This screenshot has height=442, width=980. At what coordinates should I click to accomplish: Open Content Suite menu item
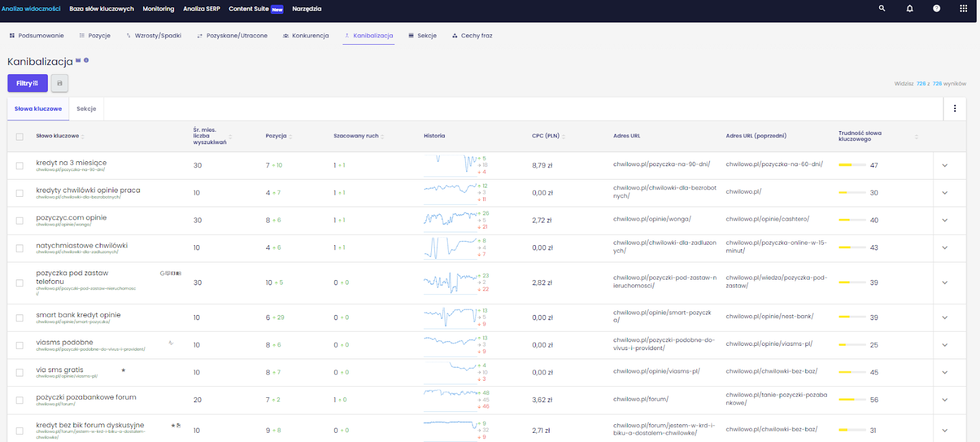(x=255, y=9)
